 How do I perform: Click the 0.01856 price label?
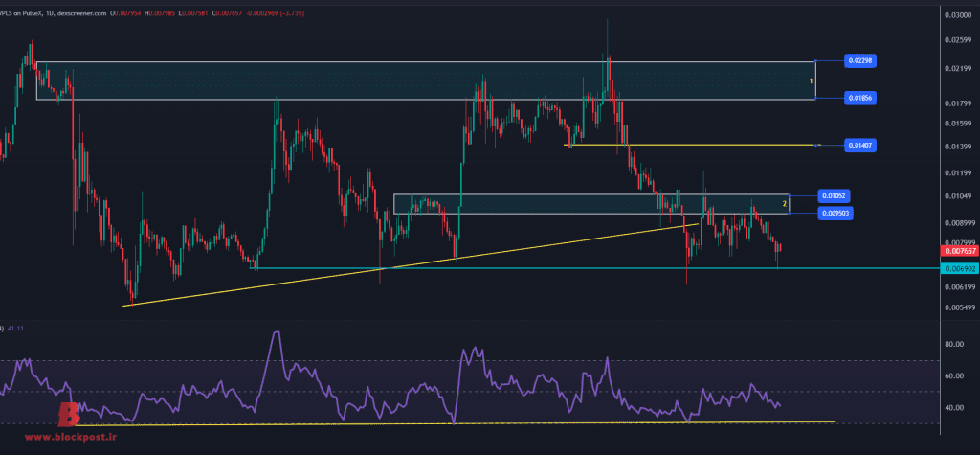point(860,98)
